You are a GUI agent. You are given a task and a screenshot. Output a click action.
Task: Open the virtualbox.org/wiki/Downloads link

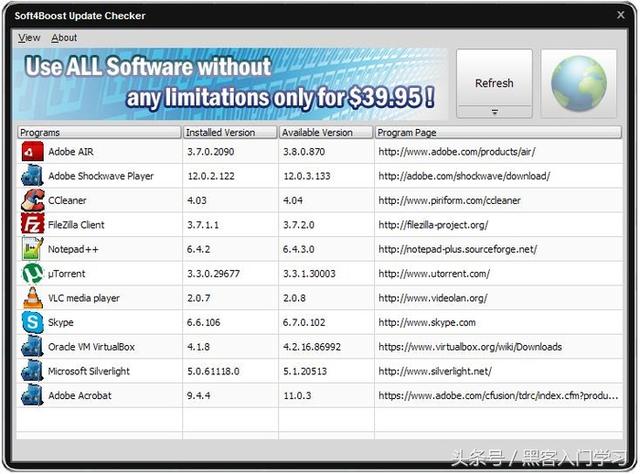click(470, 347)
